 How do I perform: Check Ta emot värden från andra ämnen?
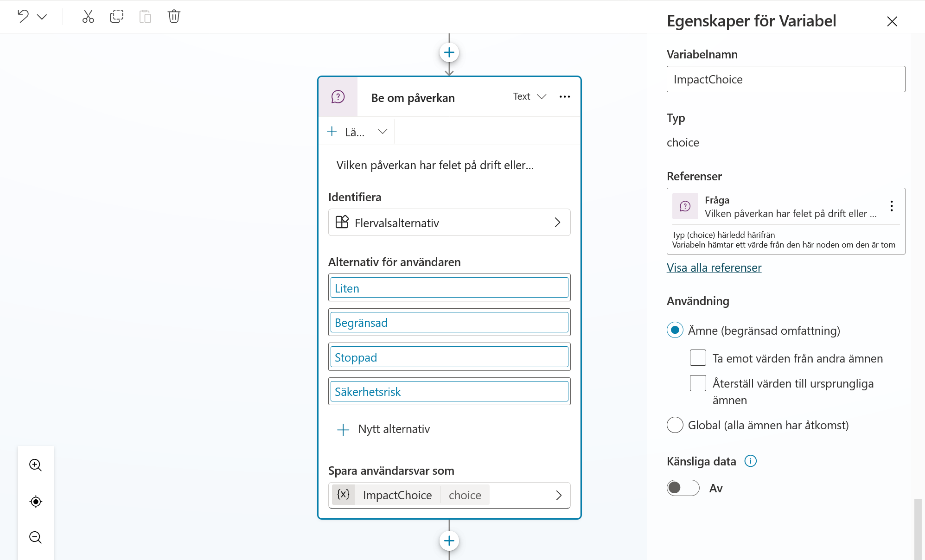coord(698,358)
